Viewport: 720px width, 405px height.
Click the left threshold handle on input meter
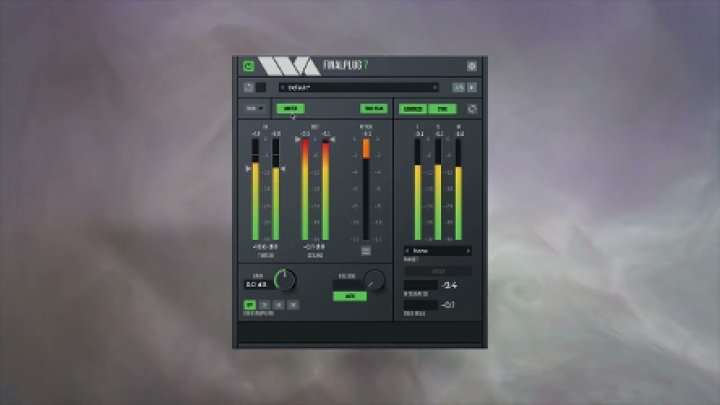click(248, 169)
